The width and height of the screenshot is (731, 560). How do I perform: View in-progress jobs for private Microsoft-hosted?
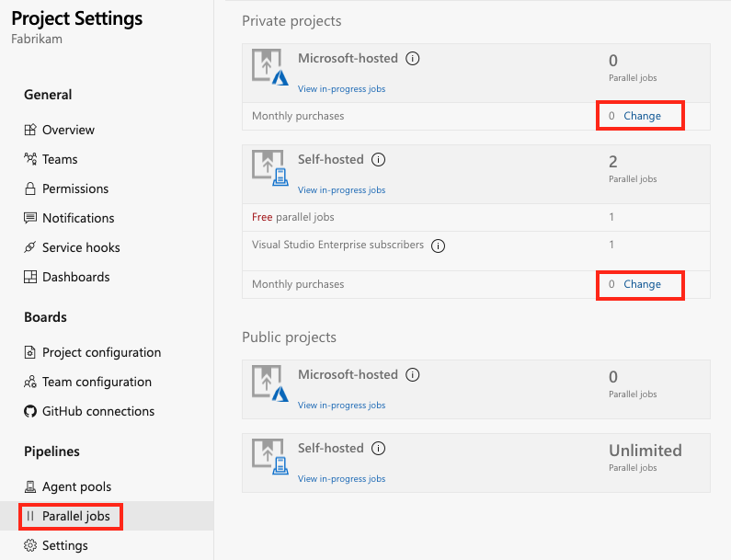(x=341, y=89)
